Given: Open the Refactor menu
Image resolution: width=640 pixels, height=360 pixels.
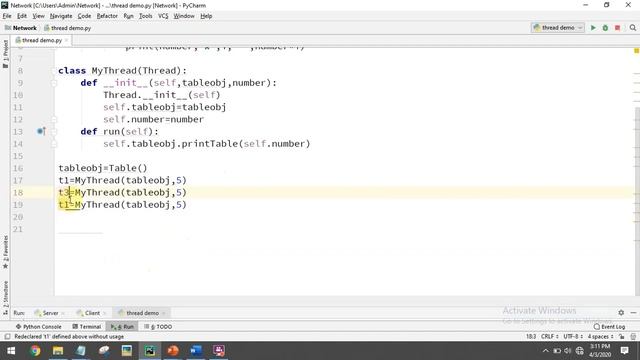Looking at the screenshot, I should coord(107,16).
